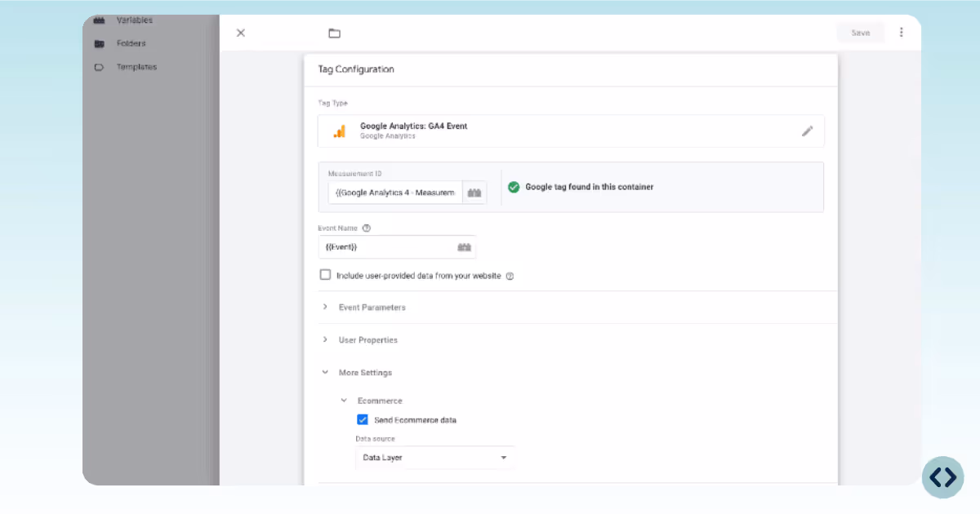Close the tag editor with the X icon
Image resolution: width=980 pixels, height=514 pixels.
tap(241, 33)
